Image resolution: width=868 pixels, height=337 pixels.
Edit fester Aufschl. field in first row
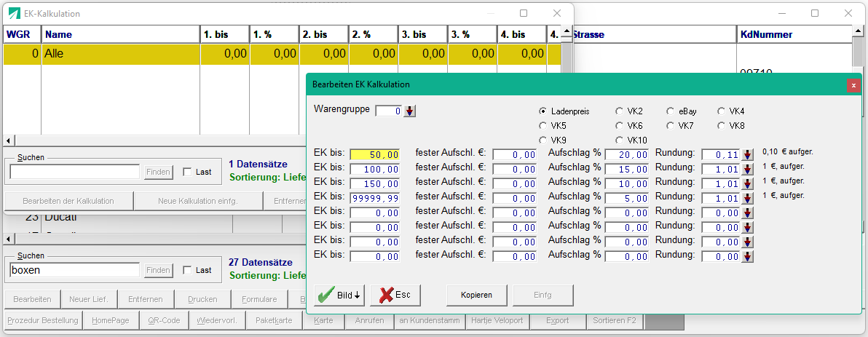click(x=514, y=154)
